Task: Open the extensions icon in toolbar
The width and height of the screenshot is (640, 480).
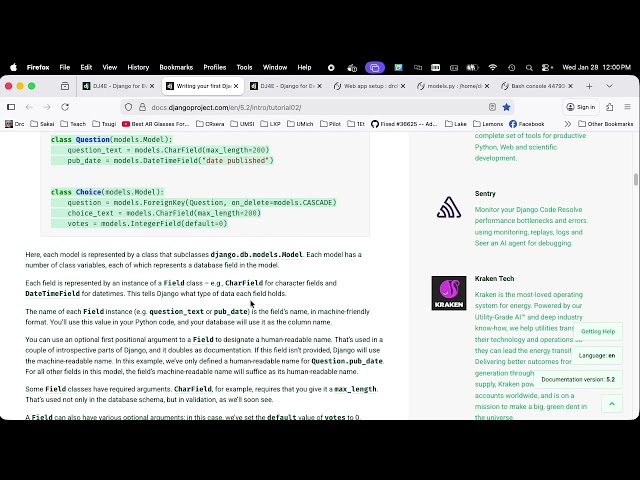Action: coord(609,107)
